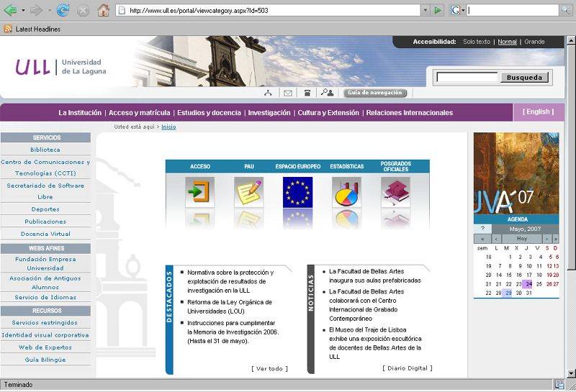576x392 pixels.
Task: Switch accessibility text size to Grande
Action: 534,42
